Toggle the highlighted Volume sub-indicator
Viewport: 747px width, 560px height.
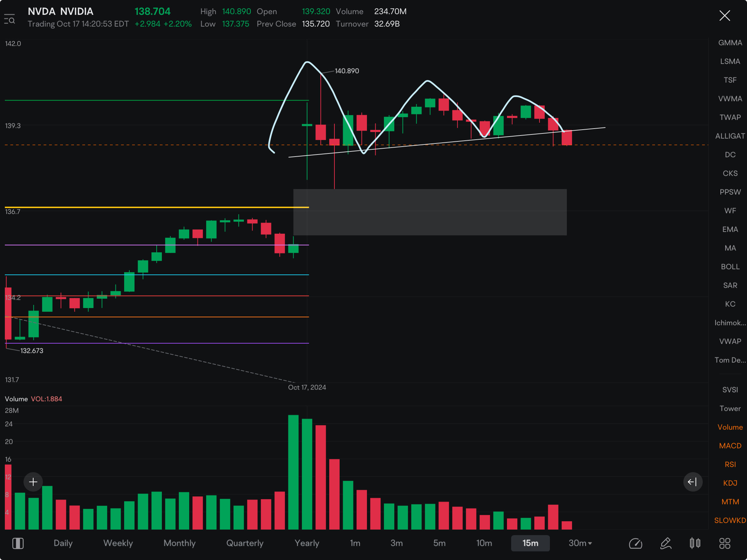[x=730, y=427]
